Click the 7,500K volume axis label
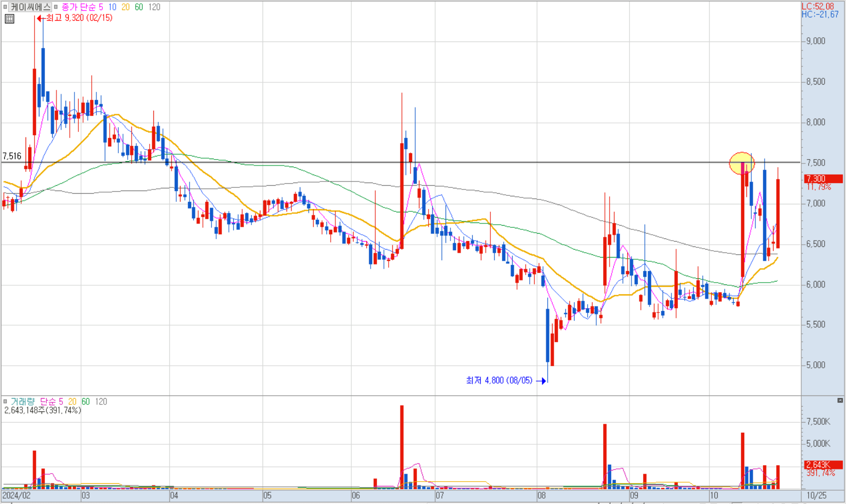Image resolution: width=846 pixels, height=504 pixels. 818,422
